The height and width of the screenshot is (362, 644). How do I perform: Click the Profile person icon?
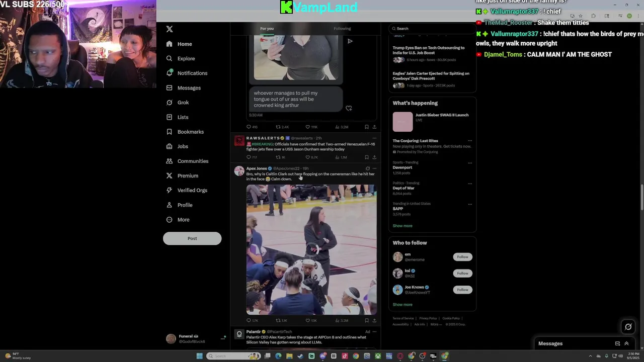point(169,205)
